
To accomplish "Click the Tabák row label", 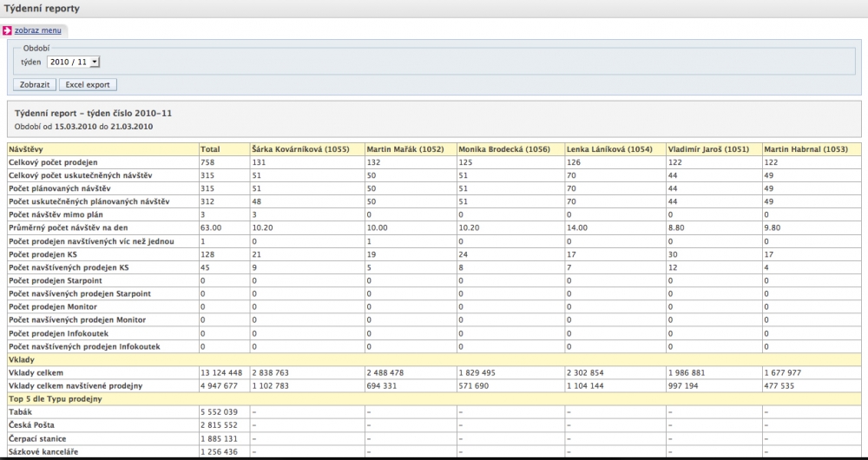I will tap(21, 411).
